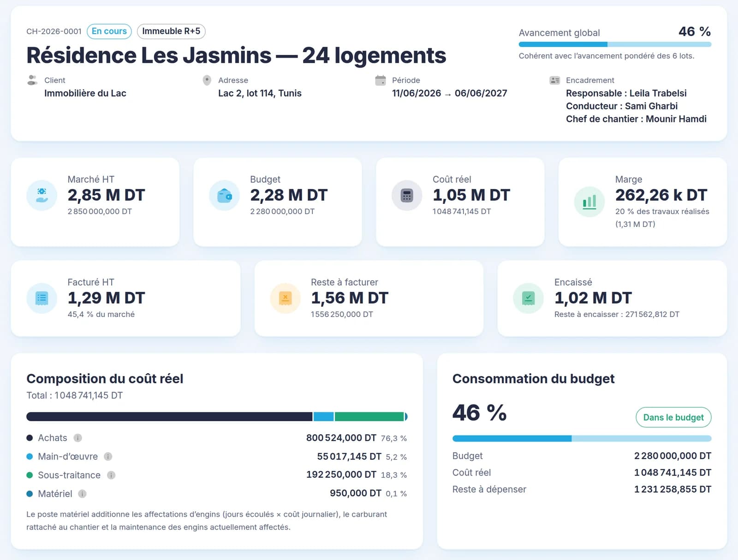The height and width of the screenshot is (560, 738).
Task: Click the dark Achats segment of cost bar
Action: [x=169, y=417]
